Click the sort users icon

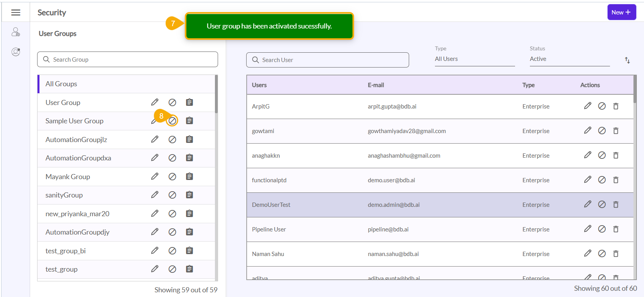(x=627, y=60)
